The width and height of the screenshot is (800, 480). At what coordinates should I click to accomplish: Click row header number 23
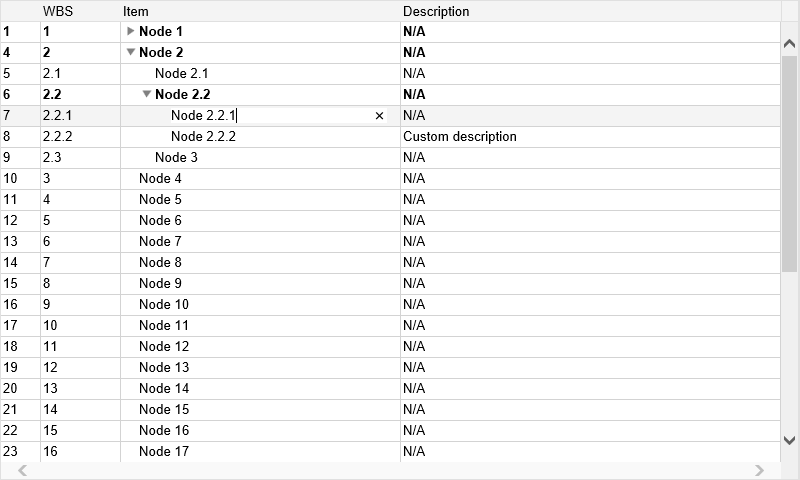click(x=11, y=452)
